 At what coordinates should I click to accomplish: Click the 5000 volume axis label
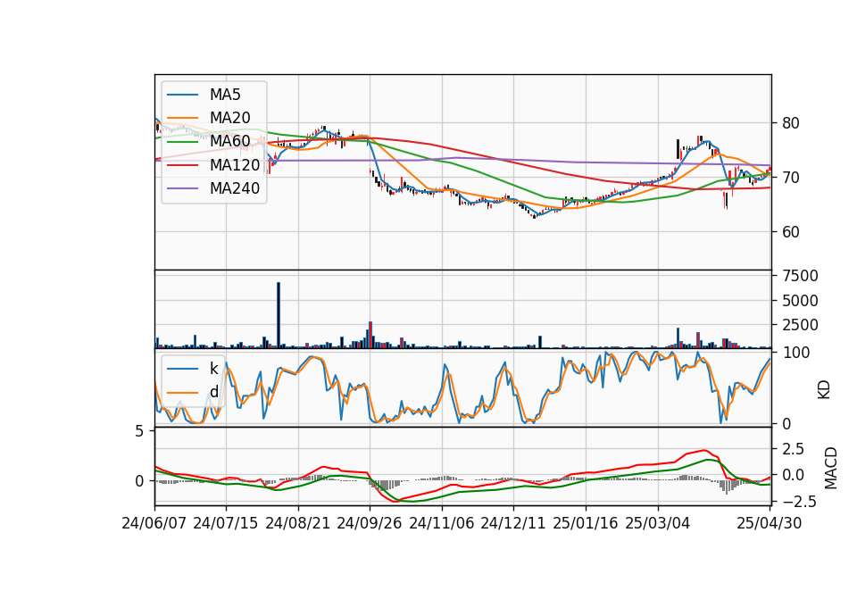tap(798, 301)
